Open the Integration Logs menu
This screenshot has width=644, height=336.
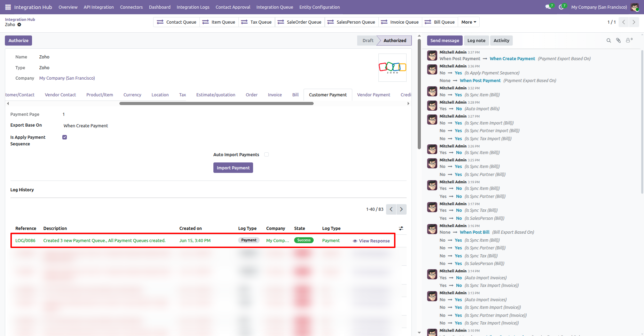(x=193, y=7)
